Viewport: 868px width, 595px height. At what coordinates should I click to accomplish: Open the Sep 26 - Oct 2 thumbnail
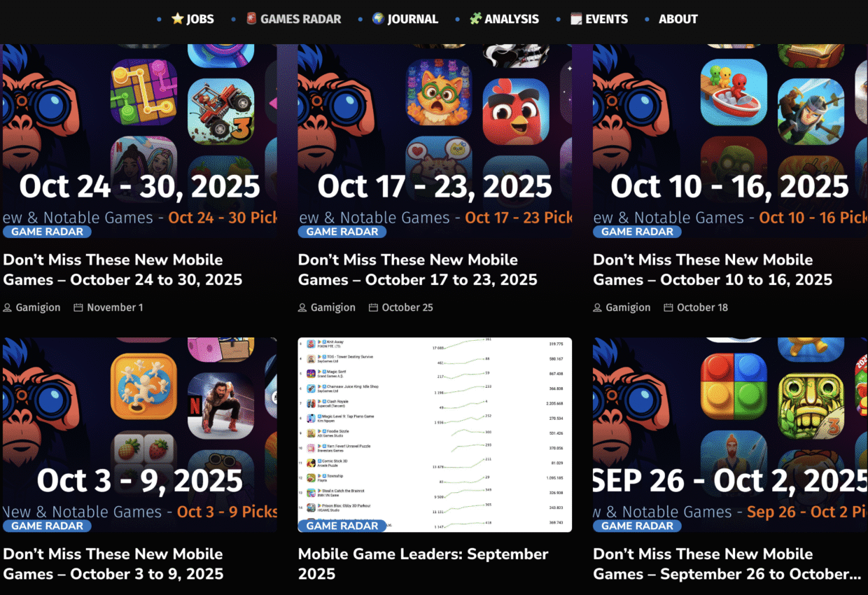(x=730, y=435)
